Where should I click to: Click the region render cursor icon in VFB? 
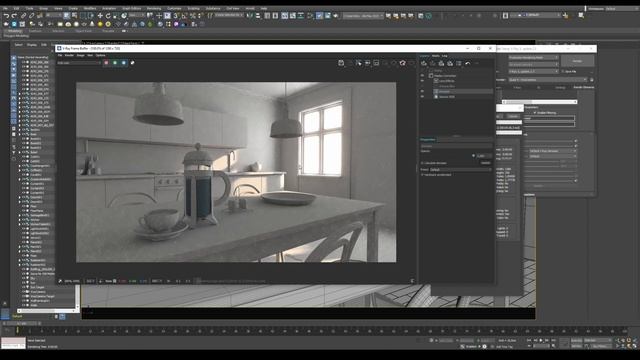(358, 63)
